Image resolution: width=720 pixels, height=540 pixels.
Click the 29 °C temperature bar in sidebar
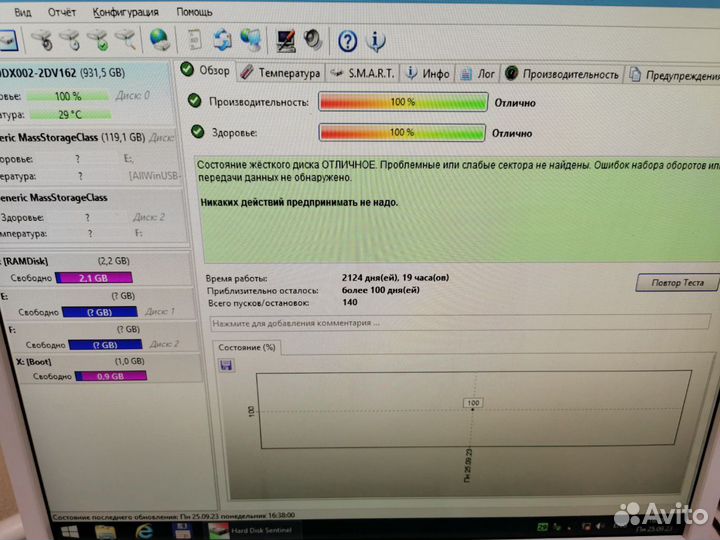(x=70, y=115)
